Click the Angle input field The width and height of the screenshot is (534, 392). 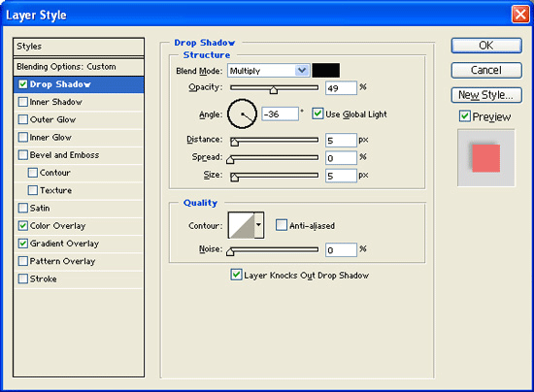[280, 114]
